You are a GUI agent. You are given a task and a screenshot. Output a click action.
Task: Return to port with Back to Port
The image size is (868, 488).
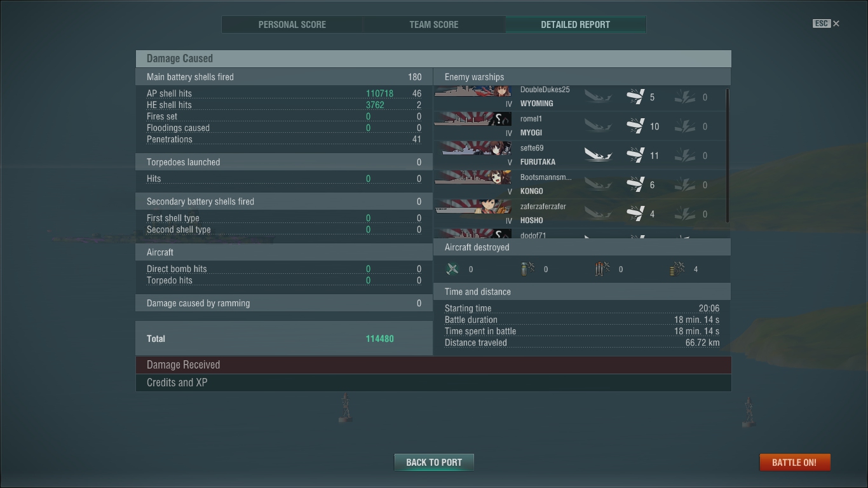434,462
